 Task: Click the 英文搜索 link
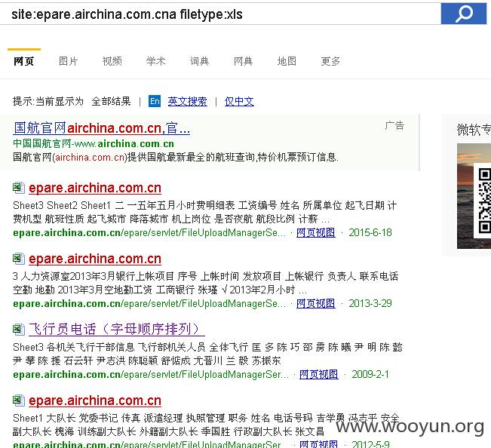187,101
